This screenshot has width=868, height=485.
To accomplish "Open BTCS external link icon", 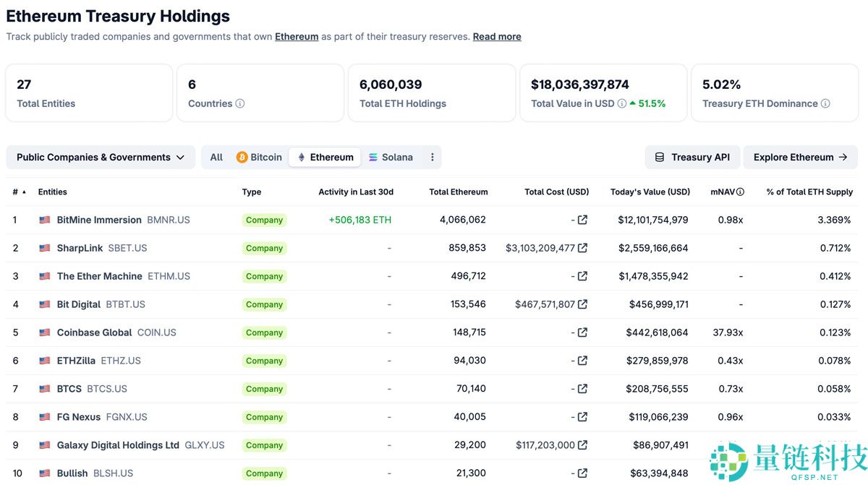I will coord(582,389).
